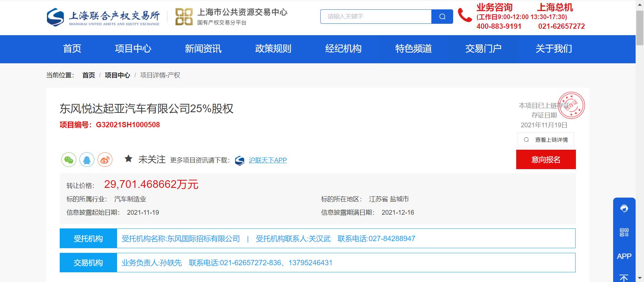Click the phone 021-62657272-836、13795246431

pos(276,263)
